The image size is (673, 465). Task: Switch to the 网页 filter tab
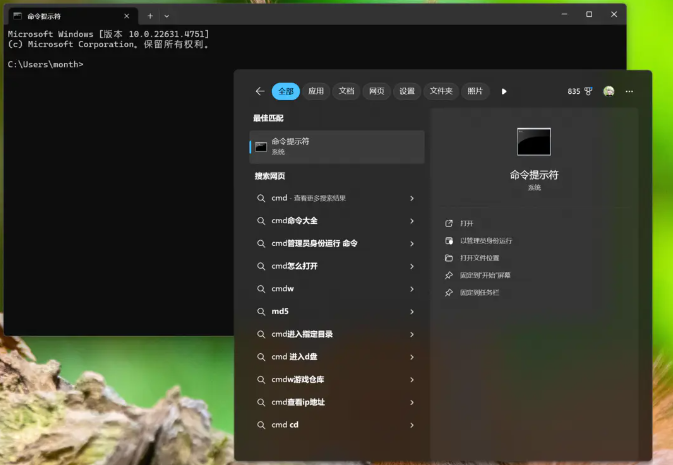[376, 91]
